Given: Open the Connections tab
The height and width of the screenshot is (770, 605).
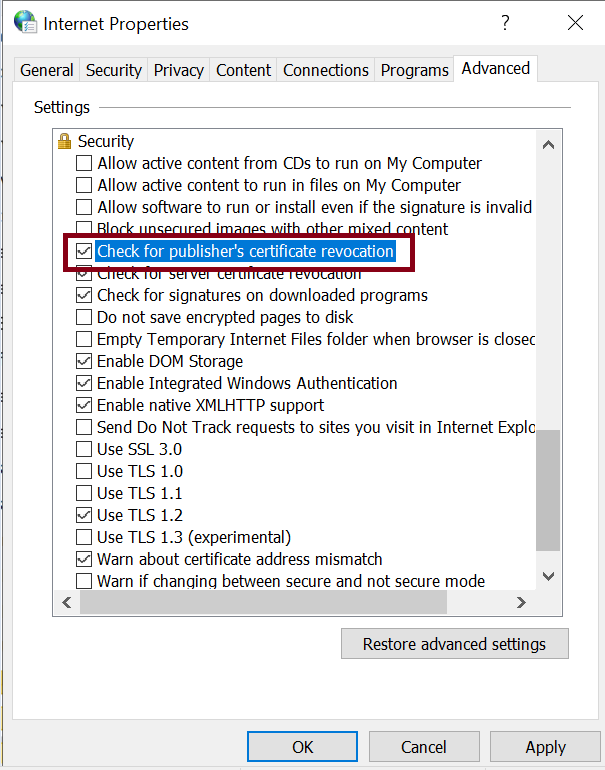Looking at the screenshot, I should (x=326, y=70).
